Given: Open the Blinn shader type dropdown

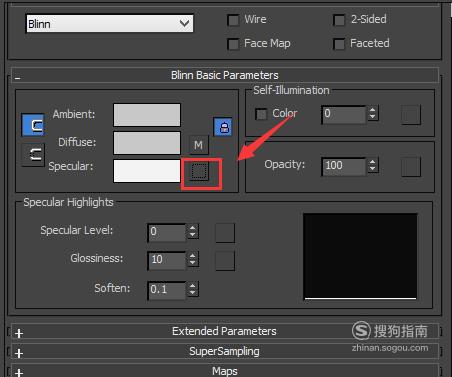Looking at the screenshot, I should coord(109,24).
